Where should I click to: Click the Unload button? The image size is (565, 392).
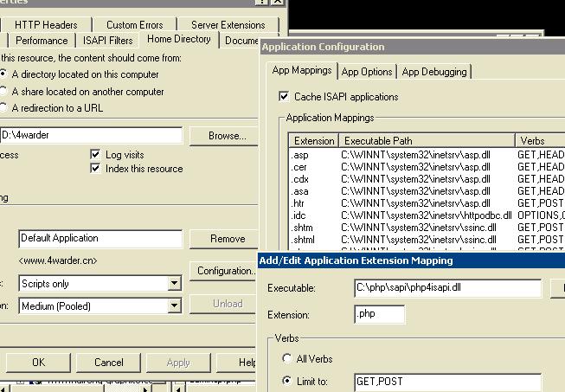pyautogui.click(x=223, y=304)
